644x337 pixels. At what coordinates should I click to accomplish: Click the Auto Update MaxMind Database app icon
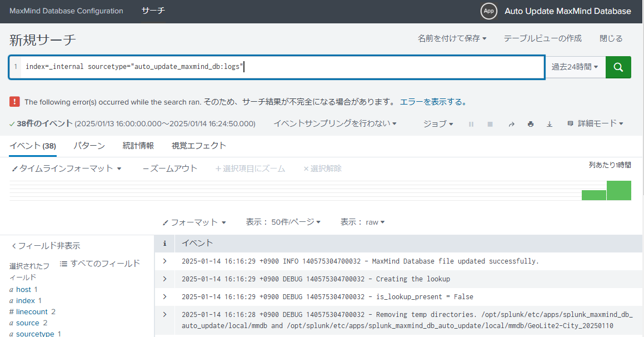tap(488, 11)
